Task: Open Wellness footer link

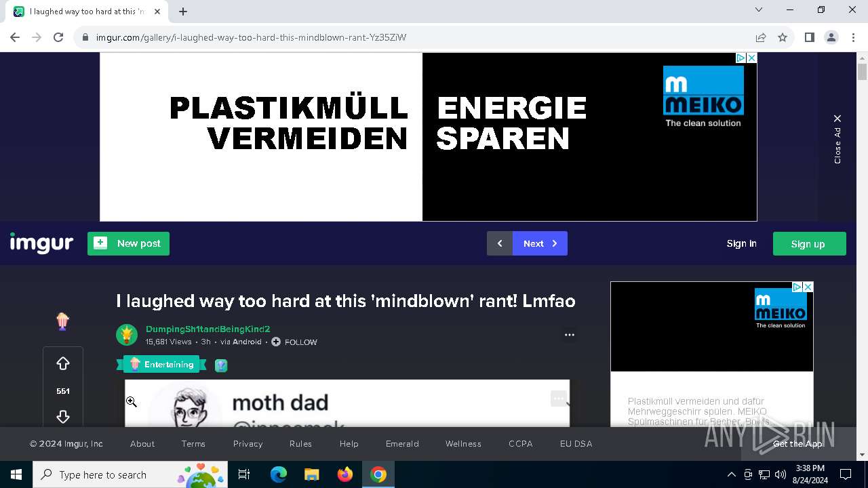Action: [463, 443]
